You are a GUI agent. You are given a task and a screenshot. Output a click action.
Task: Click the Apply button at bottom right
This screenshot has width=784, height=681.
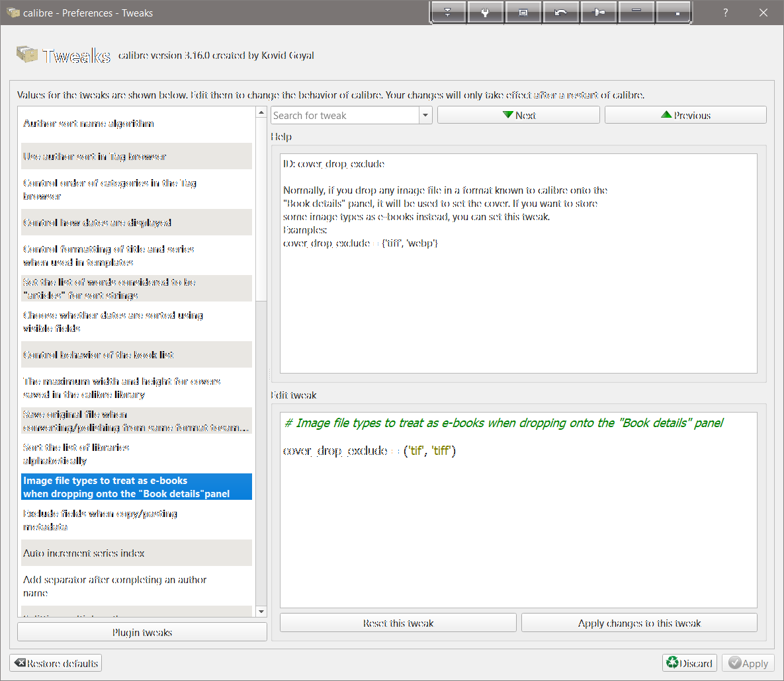click(x=748, y=663)
